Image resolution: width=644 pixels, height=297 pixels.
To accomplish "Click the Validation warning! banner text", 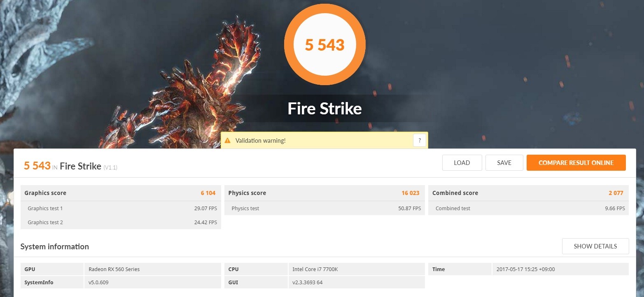I will (x=260, y=141).
